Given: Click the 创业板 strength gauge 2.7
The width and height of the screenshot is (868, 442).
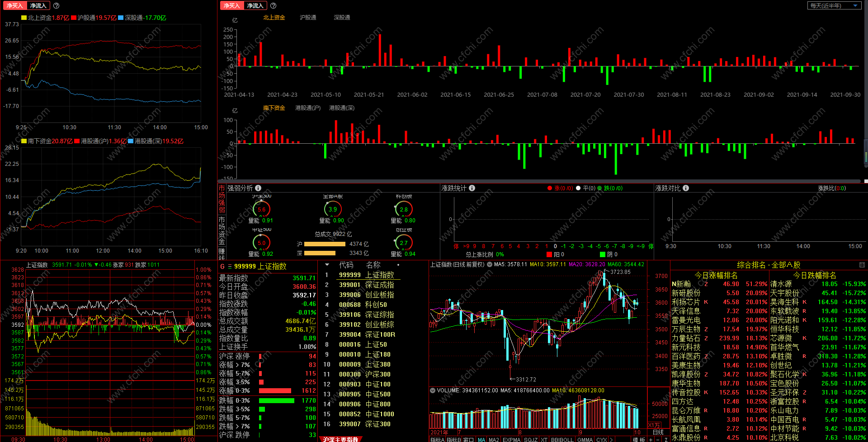Looking at the screenshot, I should tap(404, 243).
